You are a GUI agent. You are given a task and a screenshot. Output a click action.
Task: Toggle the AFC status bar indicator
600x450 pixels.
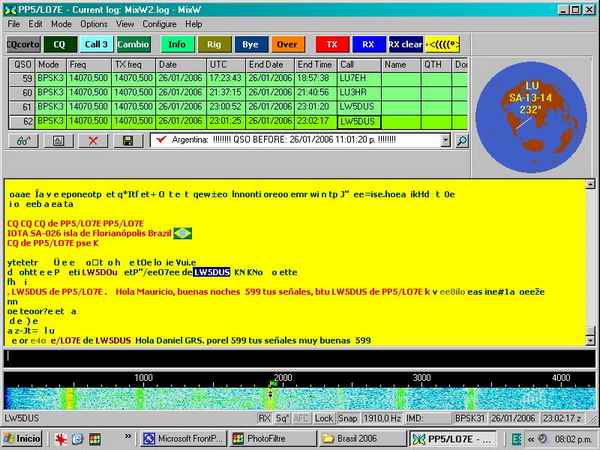302,419
